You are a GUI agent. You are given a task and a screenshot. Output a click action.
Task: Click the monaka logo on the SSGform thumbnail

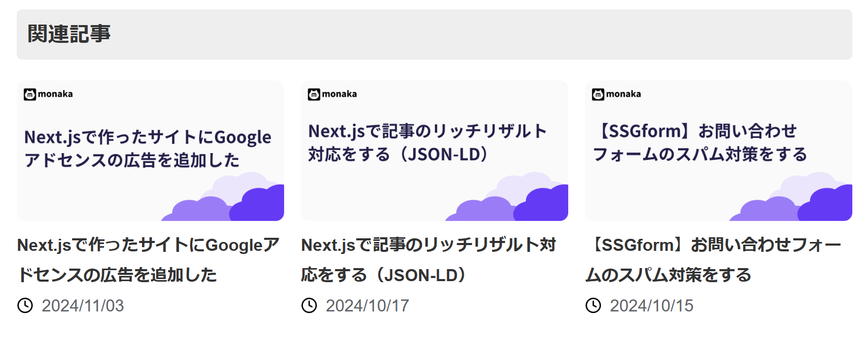point(616,94)
